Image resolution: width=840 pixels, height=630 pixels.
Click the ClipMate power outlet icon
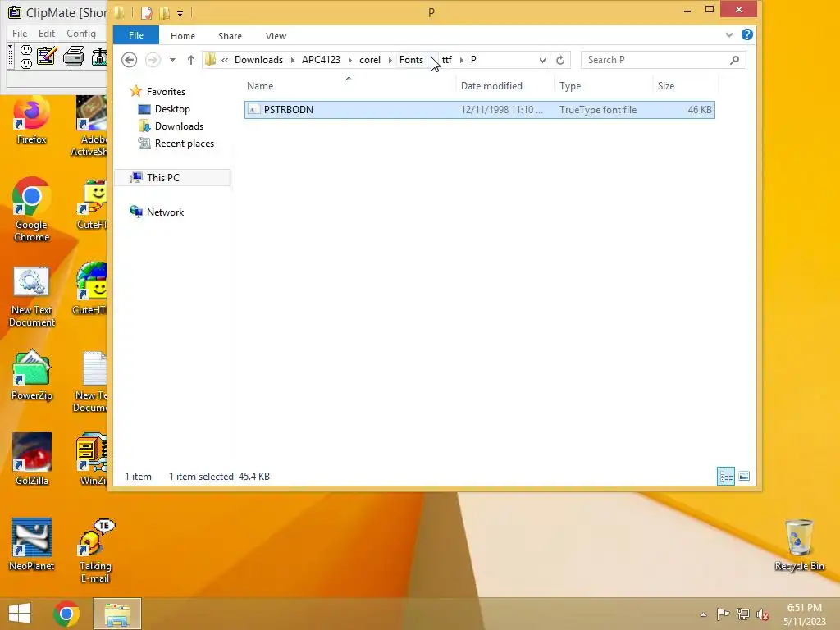[x=25, y=57]
